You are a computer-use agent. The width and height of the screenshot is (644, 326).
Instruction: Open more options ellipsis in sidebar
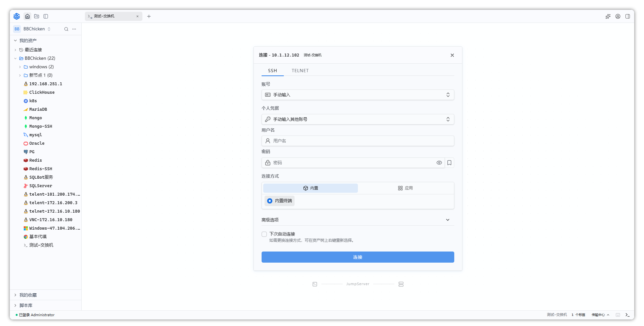tap(74, 29)
